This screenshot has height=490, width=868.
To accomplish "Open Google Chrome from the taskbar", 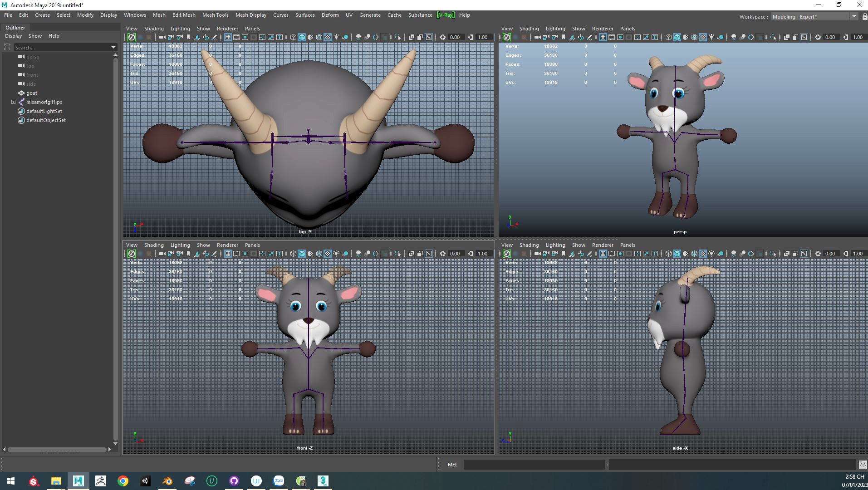I will point(123,481).
